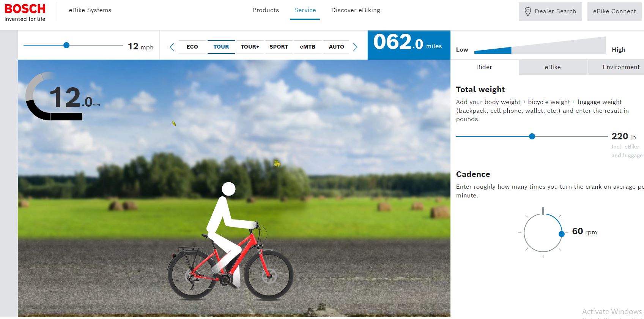This screenshot has width=644, height=319.
Task: Choose eMTB riding mode
Action: (x=308, y=47)
